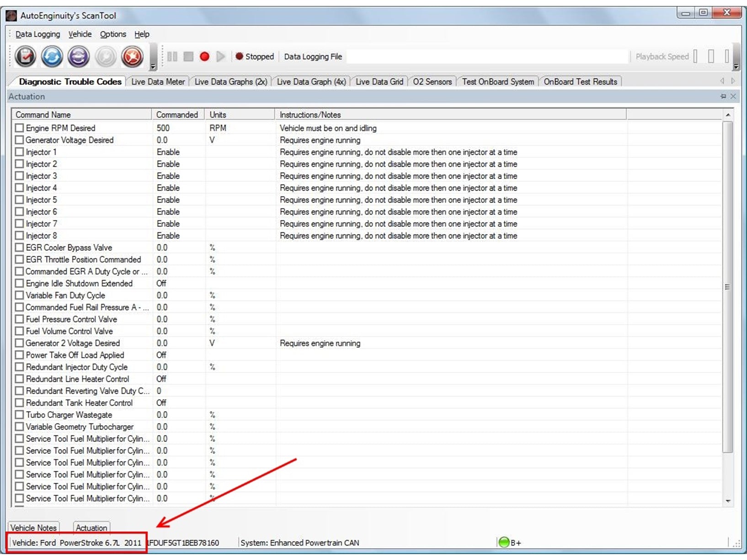Open the Data Logging menu
This screenshot has width=747, height=560.
tap(37, 34)
